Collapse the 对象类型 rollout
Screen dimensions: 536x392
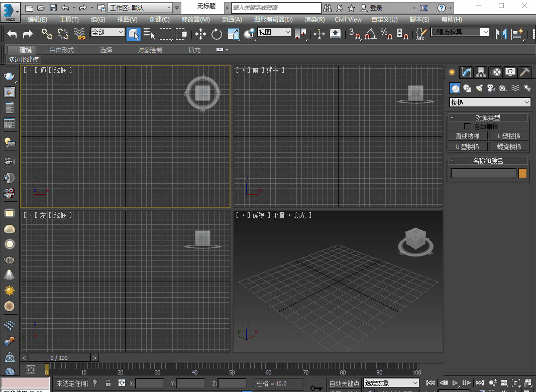coord(488,117)
